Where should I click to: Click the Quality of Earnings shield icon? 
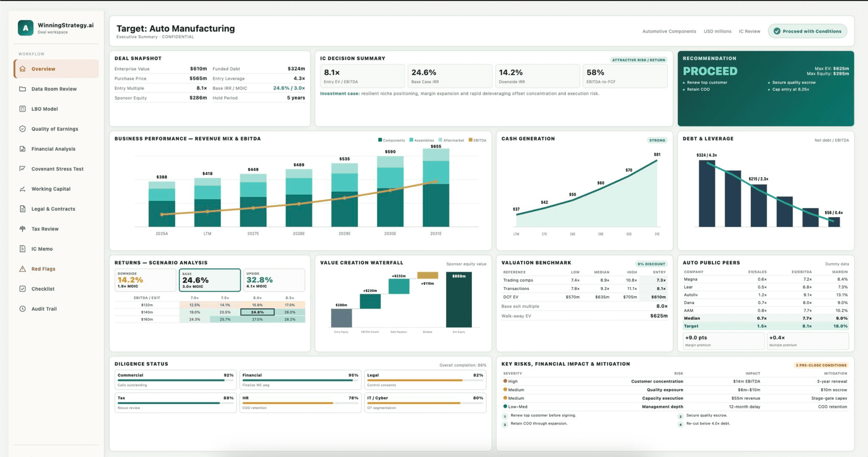(x=22, y=129)
